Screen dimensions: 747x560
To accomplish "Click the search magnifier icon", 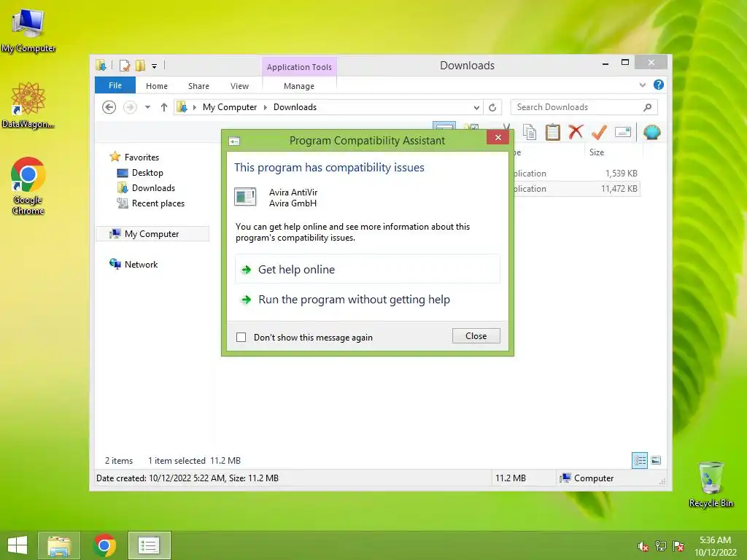I will (648, 107).
